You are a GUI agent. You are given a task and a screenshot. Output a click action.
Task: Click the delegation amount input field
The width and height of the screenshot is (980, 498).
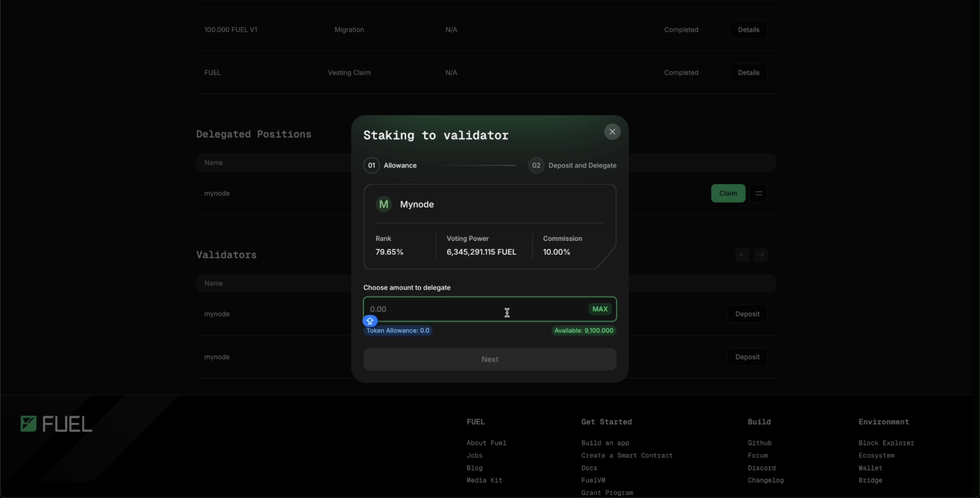point(490,310)
